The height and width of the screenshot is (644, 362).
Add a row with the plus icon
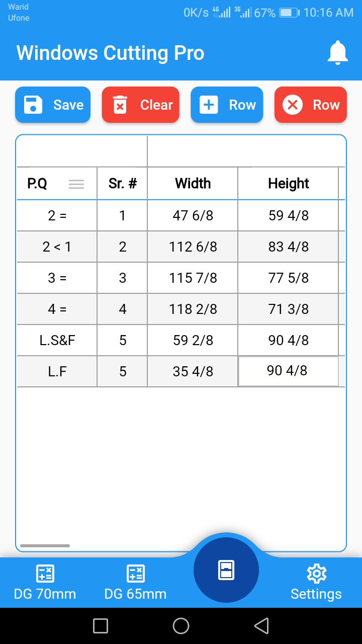coord(209,105)
